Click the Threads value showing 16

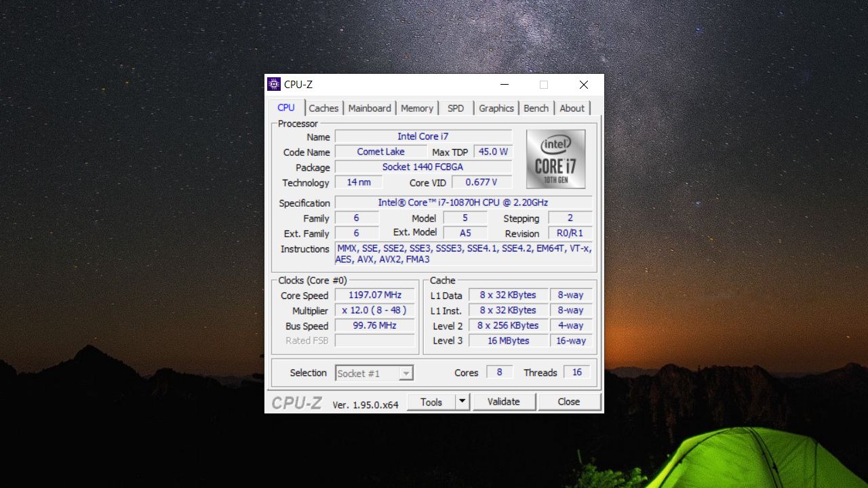tap(577, 371)
